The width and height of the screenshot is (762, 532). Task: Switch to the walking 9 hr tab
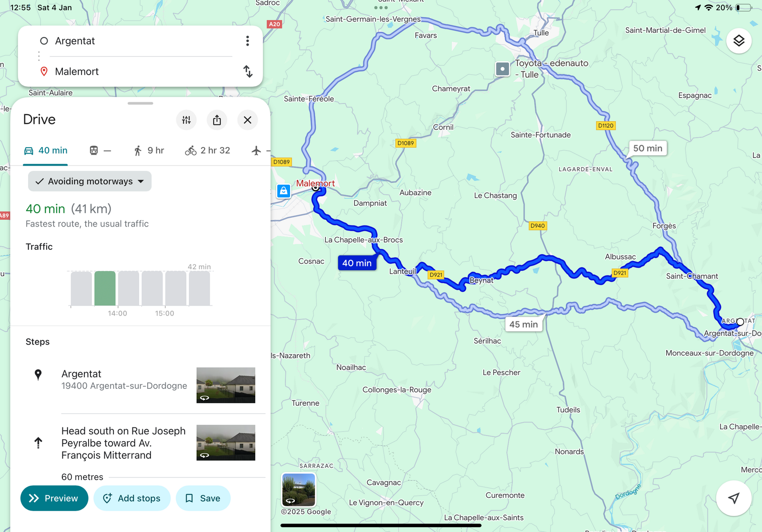[149, 150]
